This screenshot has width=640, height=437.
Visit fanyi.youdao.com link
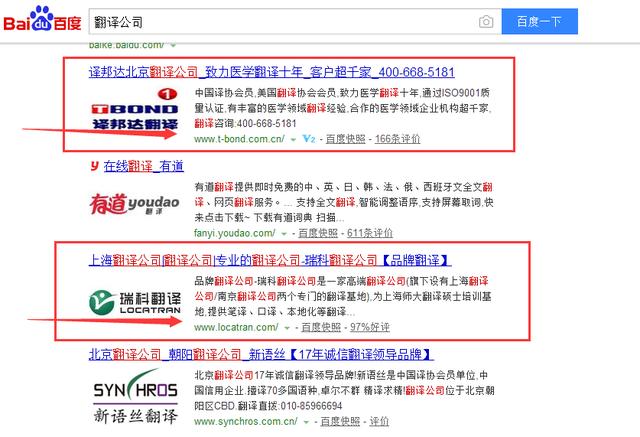(x=235, y=233)
